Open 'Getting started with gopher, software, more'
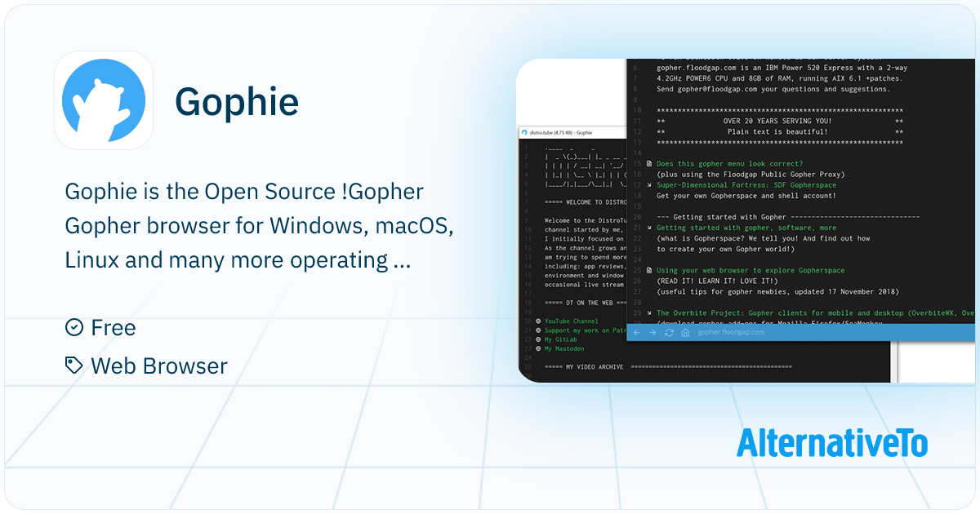The image size is (980, 514). click(x=746, y=228)
